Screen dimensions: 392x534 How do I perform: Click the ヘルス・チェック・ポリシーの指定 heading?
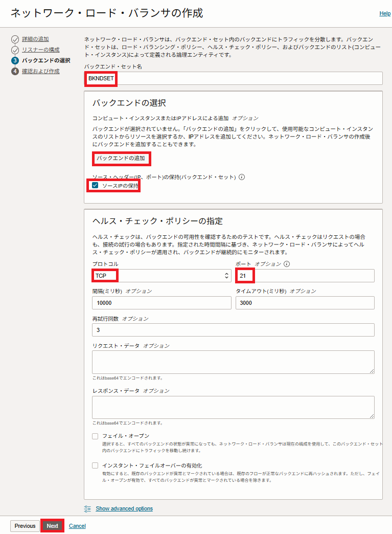tap(157, 221)
